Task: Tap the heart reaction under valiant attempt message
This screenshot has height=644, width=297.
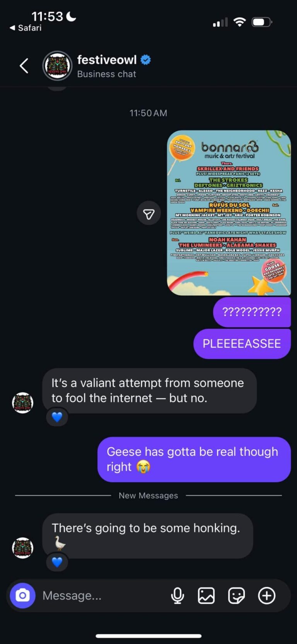Action: 57,417
